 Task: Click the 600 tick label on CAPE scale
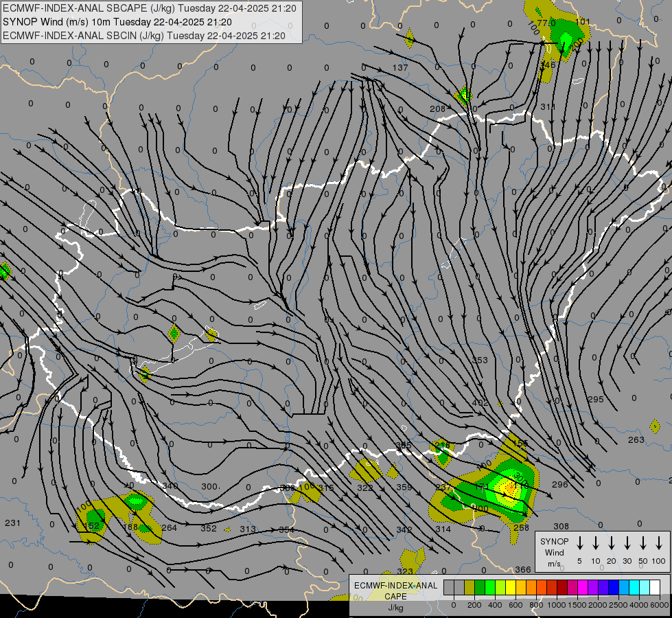click(x=515, y=605)
